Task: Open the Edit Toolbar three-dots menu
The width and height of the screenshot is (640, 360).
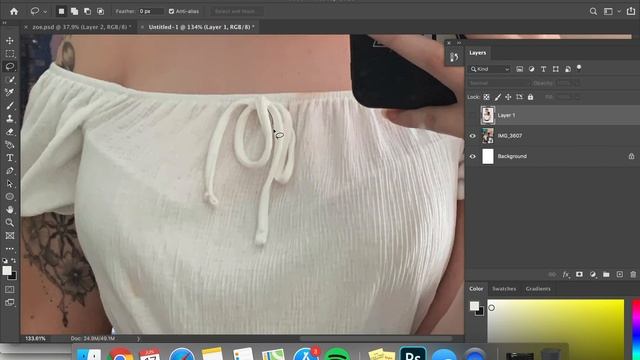Action: [10, 249]
